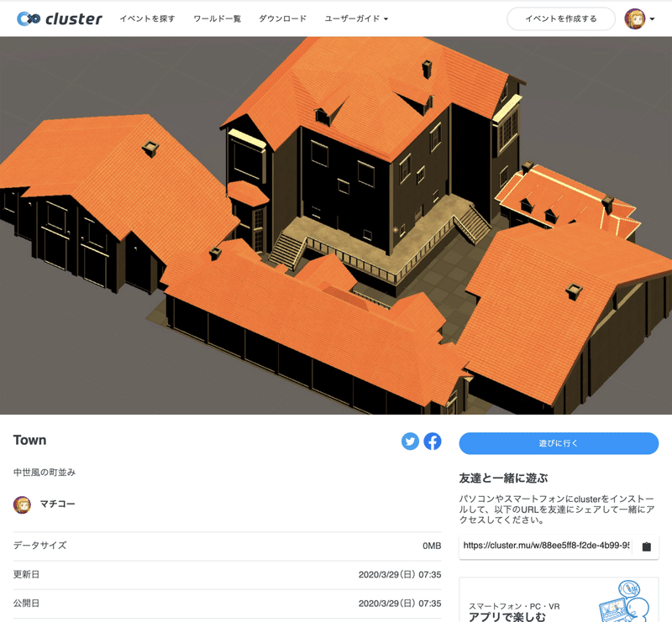Click the Town world preview image
672x622 pixels.
[x=336, y=225]
